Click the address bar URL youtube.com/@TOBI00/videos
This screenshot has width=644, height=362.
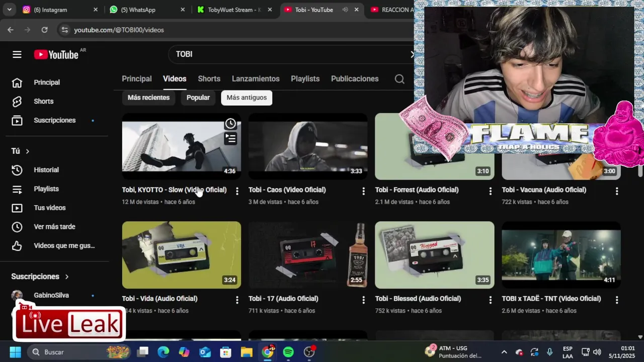pyautogui.click(x=119, y=30)
